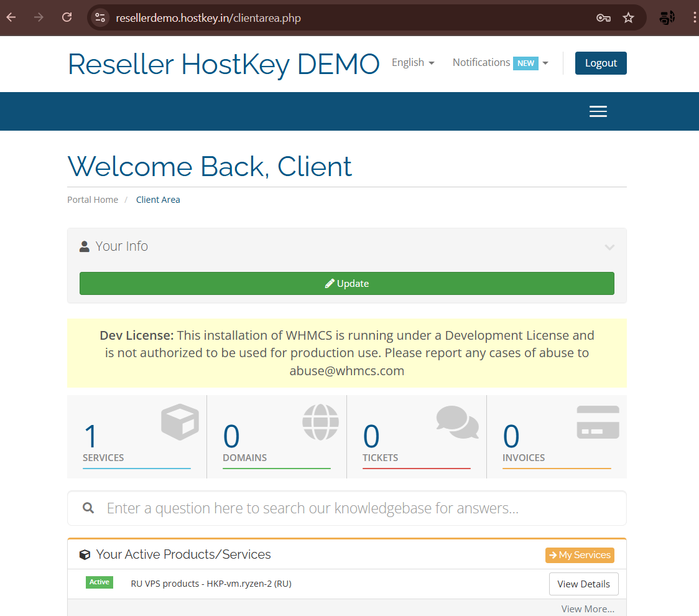Viewport: 699px width, 616px height.
Task: Click the Your Info user icon
Action: coord(84,246)
